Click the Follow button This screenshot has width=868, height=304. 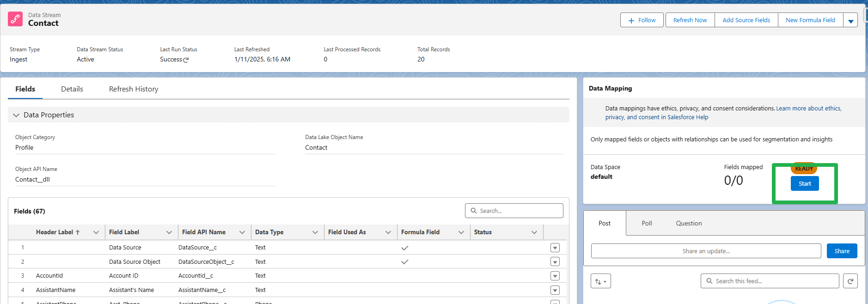click(x=642, y=20)
